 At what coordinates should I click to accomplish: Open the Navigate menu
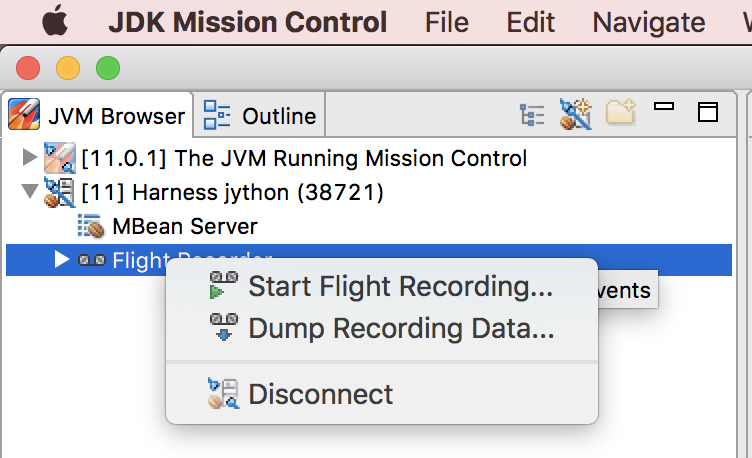[x=648, y=22]
